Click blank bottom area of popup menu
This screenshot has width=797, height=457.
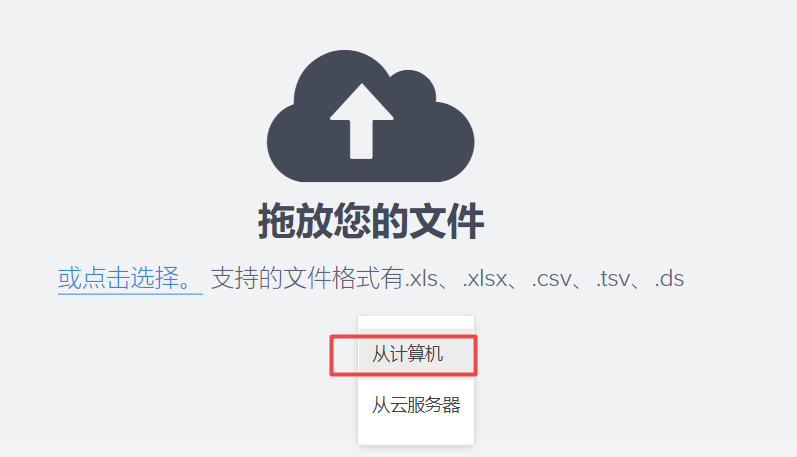[x=416, y=437]
